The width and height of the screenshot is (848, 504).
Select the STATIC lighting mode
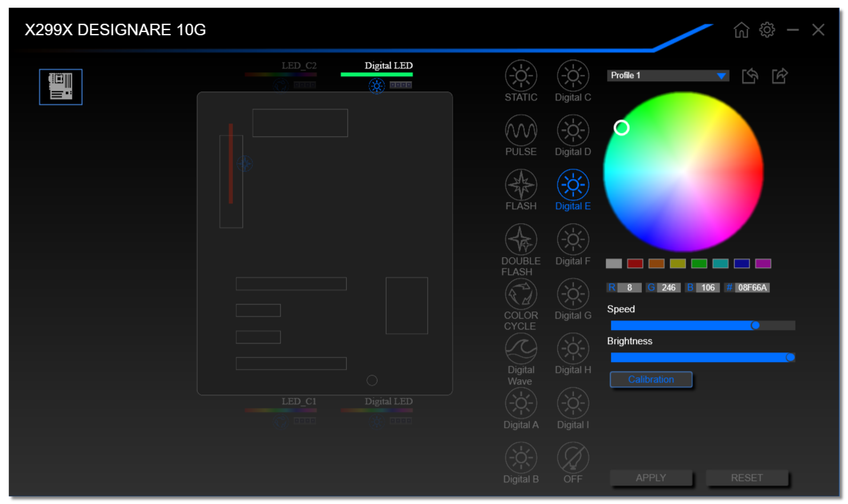click(x=521, y=81)
